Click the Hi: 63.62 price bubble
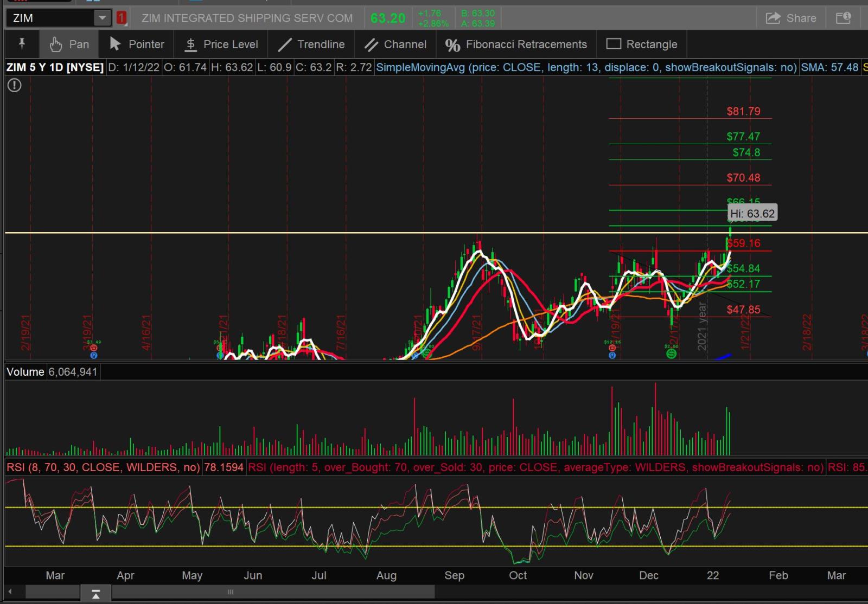The image size is (868, 604). (752, 214)
